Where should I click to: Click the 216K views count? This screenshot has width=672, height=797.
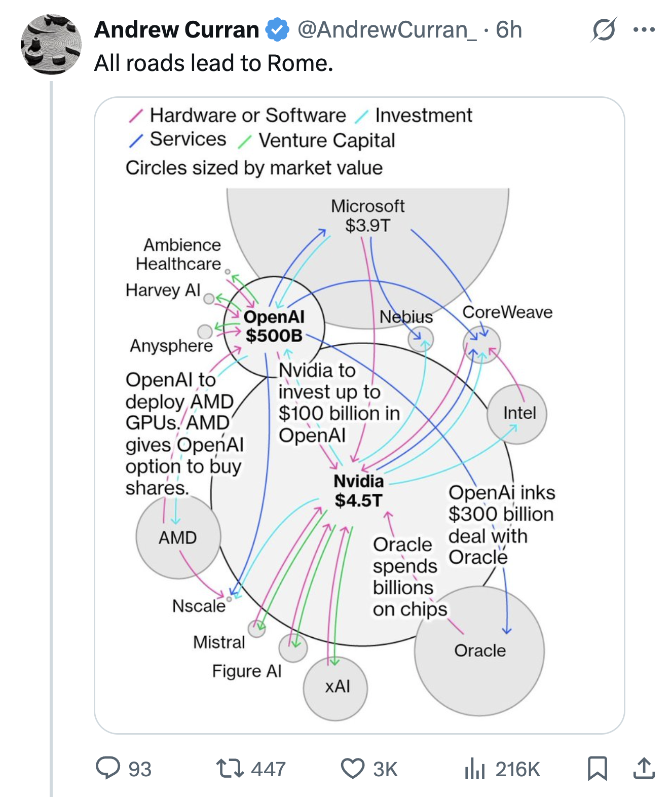(517, 769)
